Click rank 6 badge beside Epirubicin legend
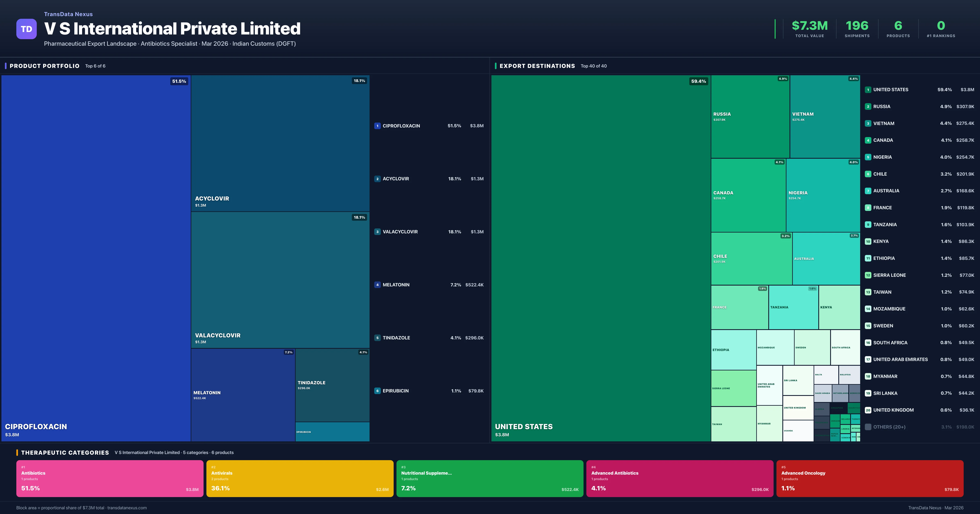The image size is (980, 514). (377, 391)
